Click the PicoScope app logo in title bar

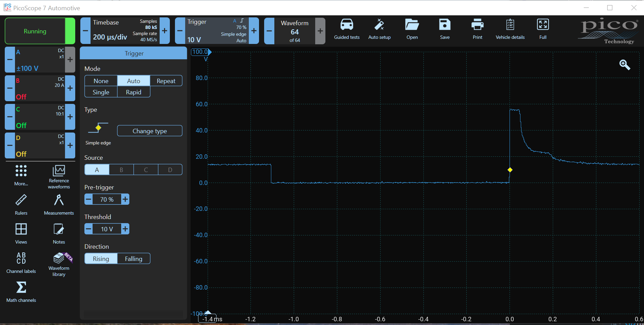point(7,7)
